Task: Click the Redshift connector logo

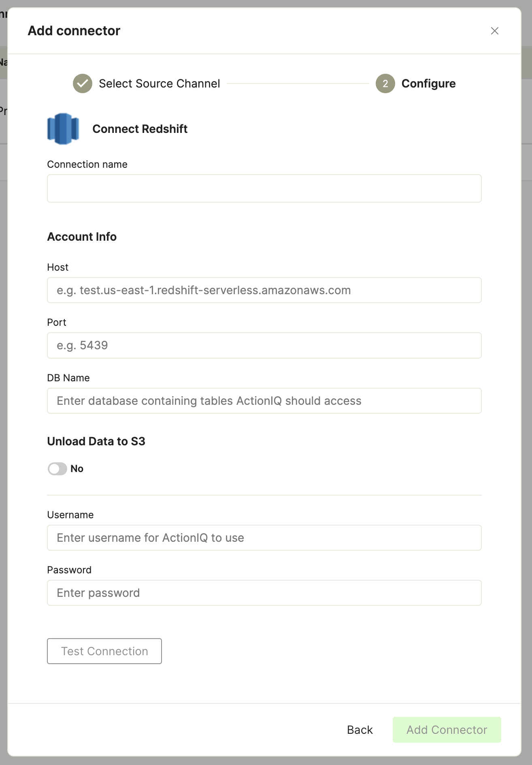Action: click(63, 128)
